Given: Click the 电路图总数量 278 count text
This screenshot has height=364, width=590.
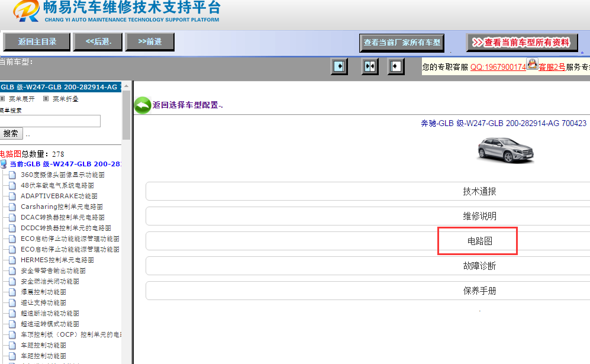Looking at the screenshot, I should point(32,154).
